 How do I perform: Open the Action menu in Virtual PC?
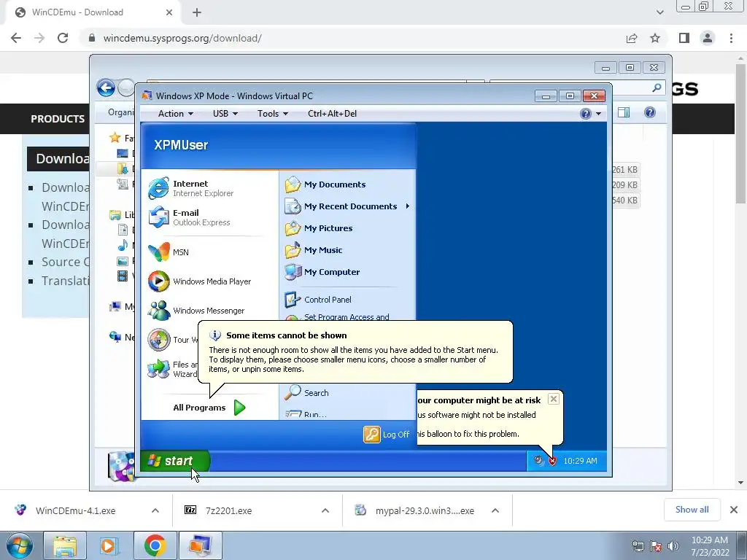pyautogui.click(x=175, y=114)
